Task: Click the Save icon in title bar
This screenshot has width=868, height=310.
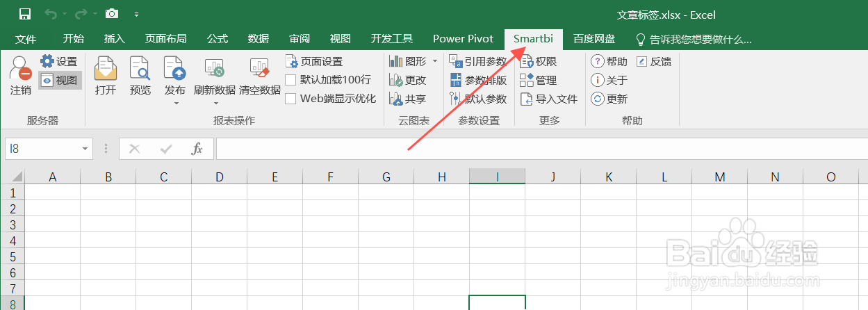Action: point(24,14)
